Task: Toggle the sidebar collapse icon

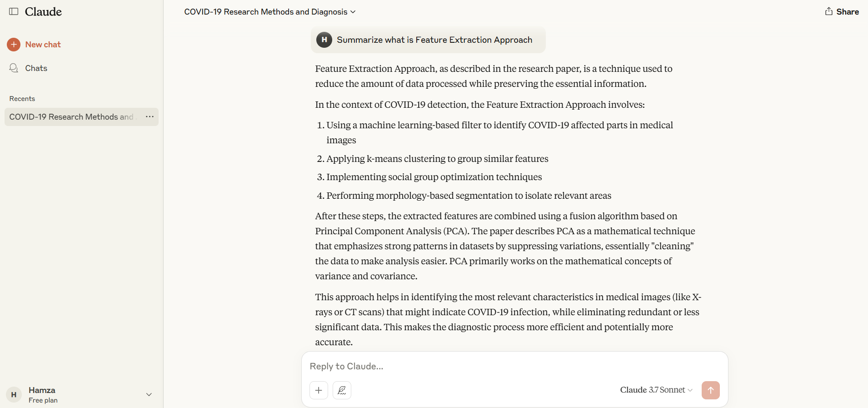Action: 14,11
